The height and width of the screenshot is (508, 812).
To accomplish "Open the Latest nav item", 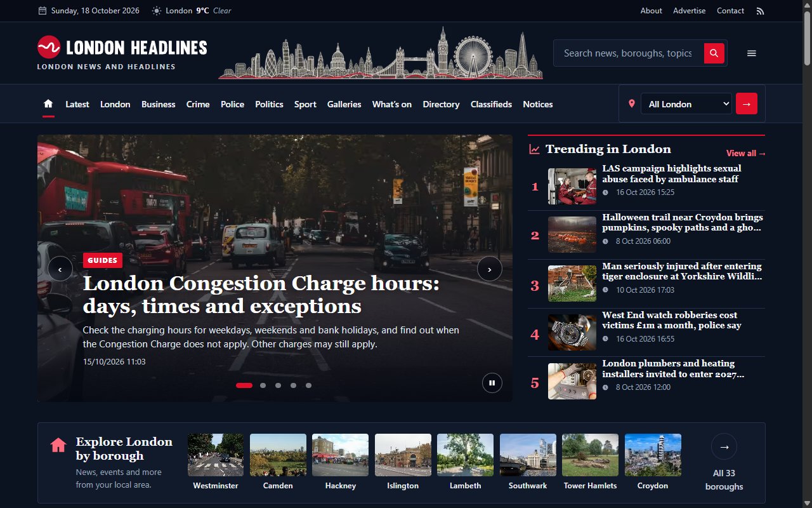I will 77,104.
